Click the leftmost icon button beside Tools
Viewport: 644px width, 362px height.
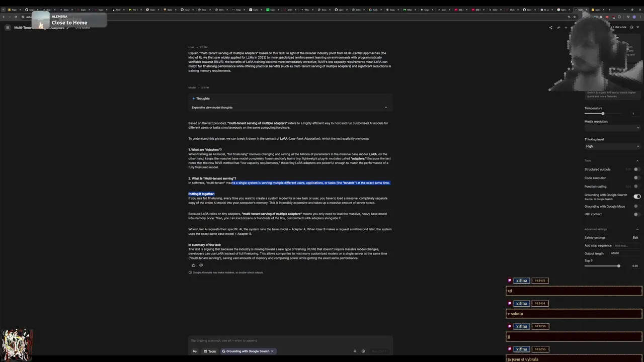(195, 351)
